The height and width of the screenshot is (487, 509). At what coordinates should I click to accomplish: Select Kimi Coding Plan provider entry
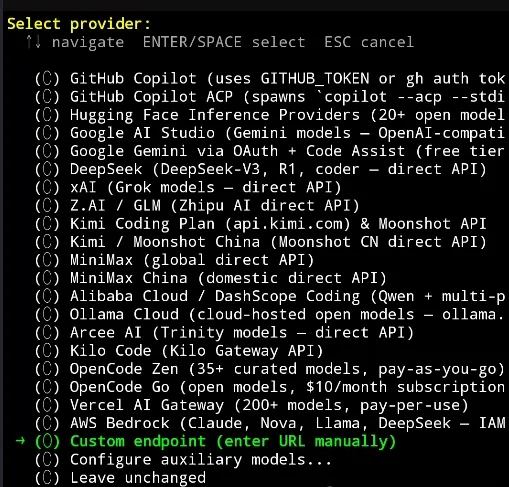coord(261,224)
